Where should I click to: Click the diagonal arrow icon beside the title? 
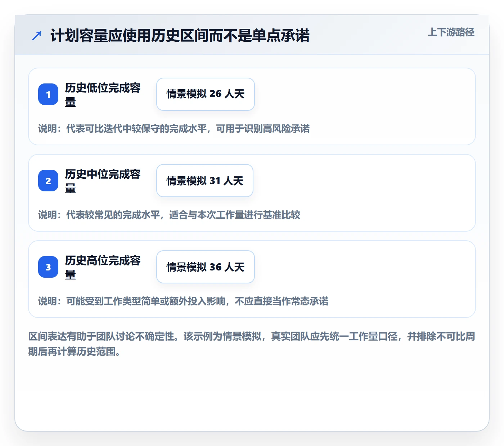click(x=37, y=36)
